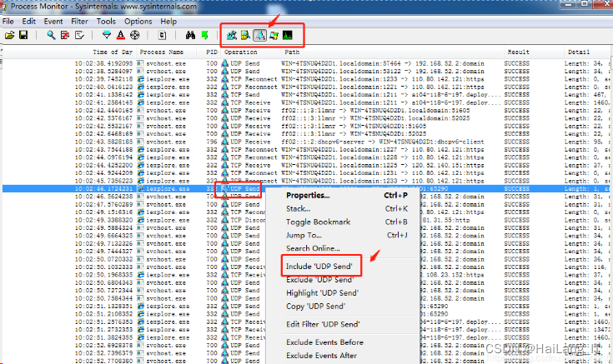Click the Operation column header
This screenshot has width=613, height=364.
(241, 52)
